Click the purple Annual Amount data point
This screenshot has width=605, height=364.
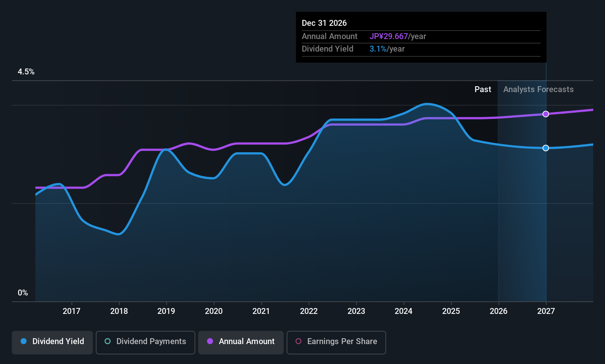(x=546, y=114)
